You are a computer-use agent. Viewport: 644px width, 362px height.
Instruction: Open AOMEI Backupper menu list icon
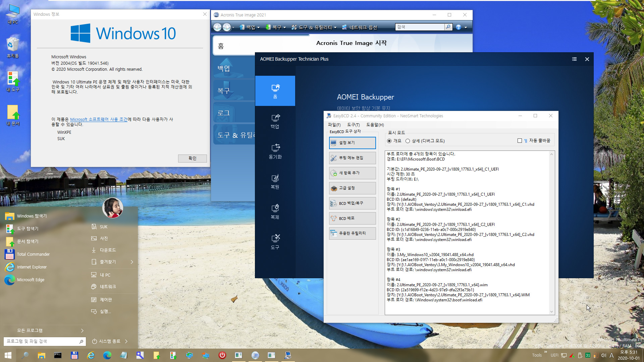click(574, 59)
